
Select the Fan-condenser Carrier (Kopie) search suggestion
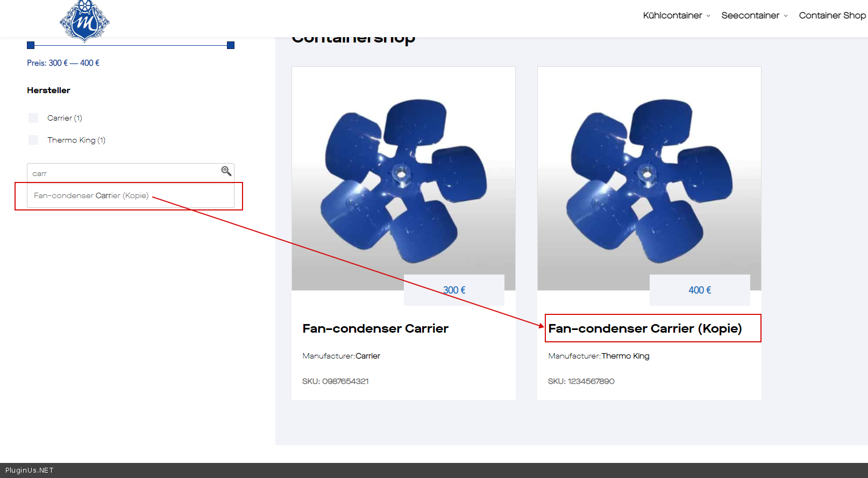(x=91, y=195)
